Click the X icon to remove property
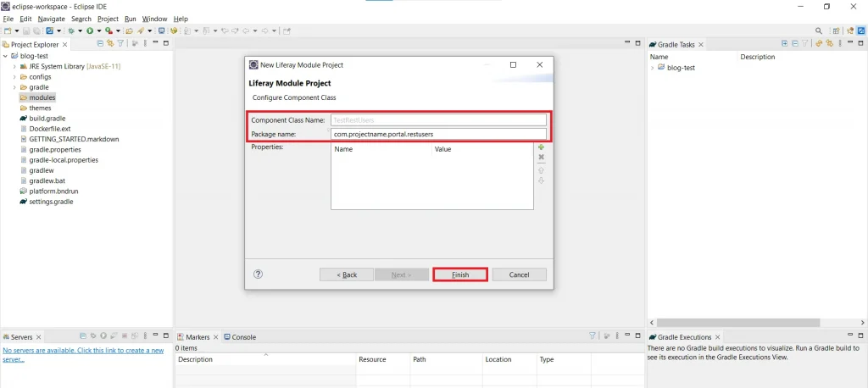 pyautogui.click(x=542, y=158)
